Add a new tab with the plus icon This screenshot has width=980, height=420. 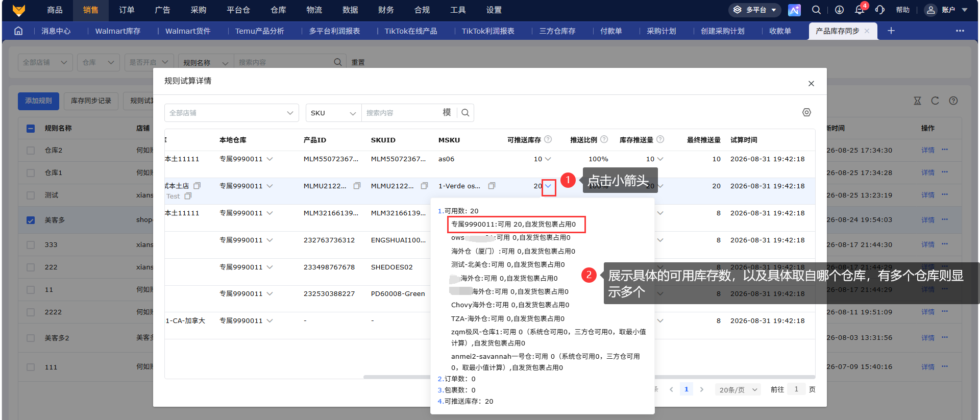point(891,31)
